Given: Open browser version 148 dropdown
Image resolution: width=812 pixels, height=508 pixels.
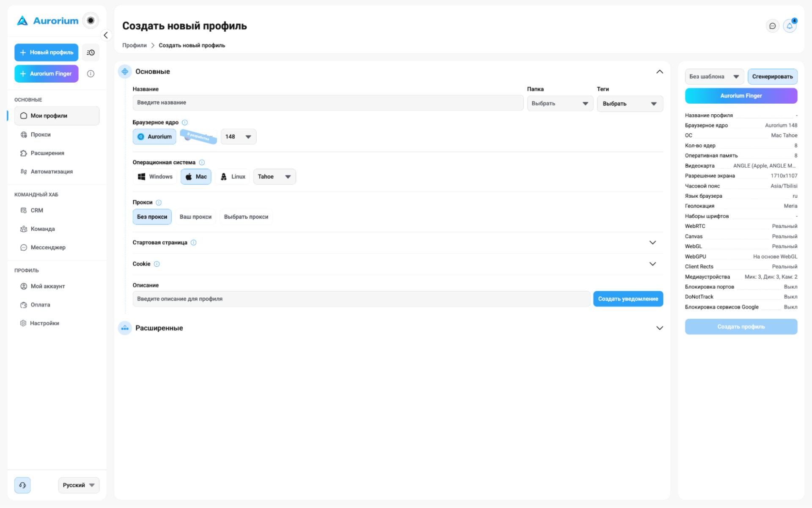Looking at the screenshot, I should point(239,137).
